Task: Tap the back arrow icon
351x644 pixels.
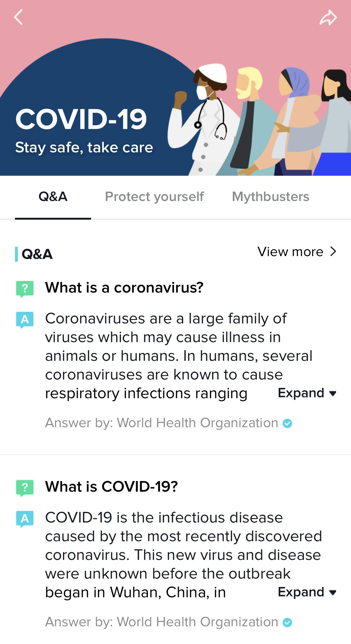Action: [x=19, y=17]
